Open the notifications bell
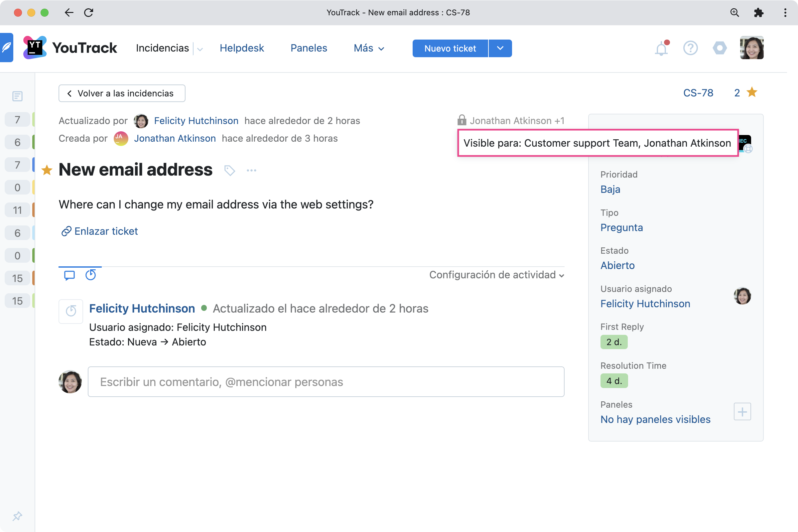Image resolution: width=798 pixels, height=532 pixels. tap(661, 48)
